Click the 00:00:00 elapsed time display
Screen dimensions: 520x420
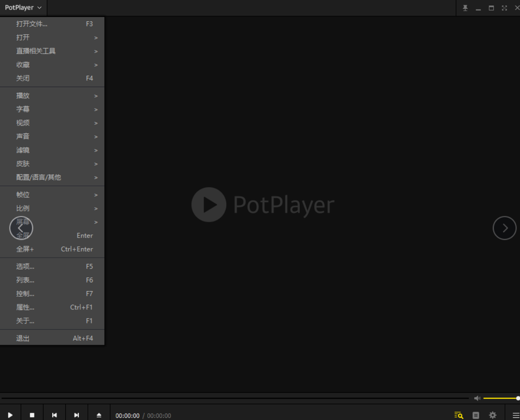tap(127, 415)
